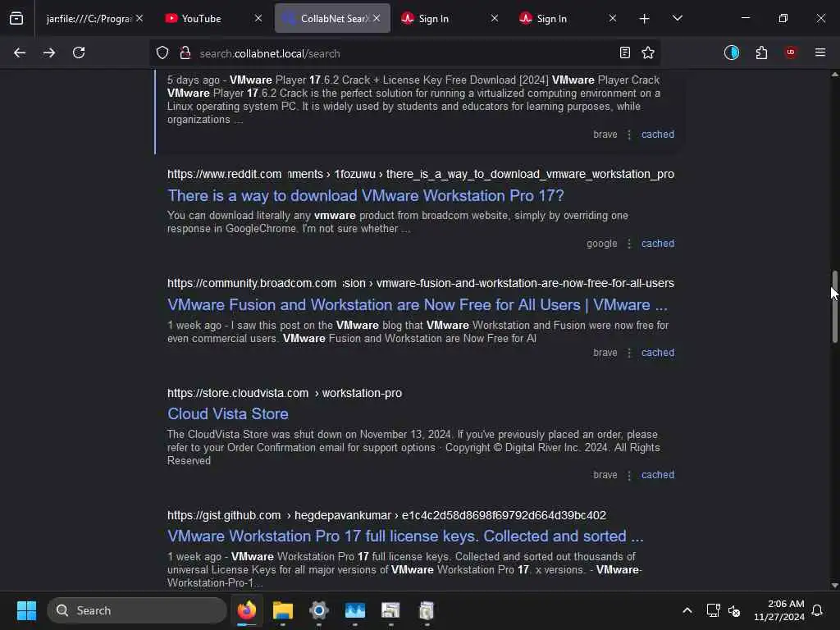Open three-dot menu for VMware Player Crack result
This screenshot has height=630, width=840.
point(629,135)
